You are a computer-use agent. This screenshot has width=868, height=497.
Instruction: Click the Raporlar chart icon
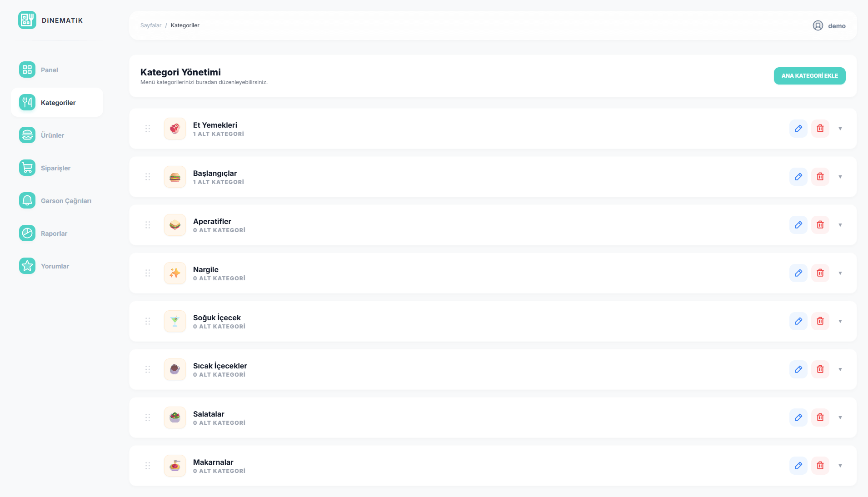[x=27, y=233]
